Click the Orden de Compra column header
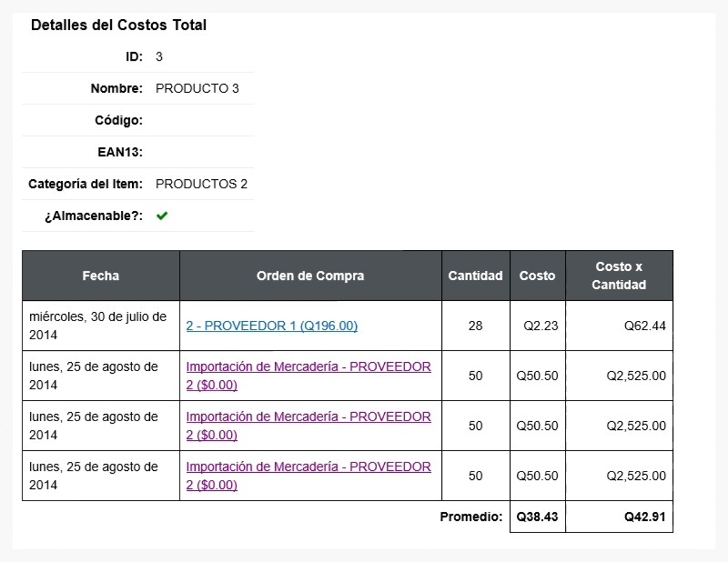This screenshot has width=728, height=562. (310, 276)
